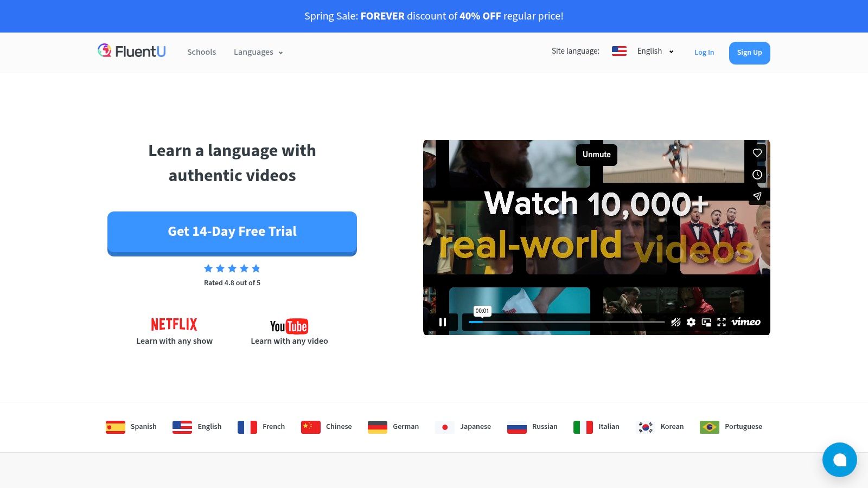Open the chat bubble widget
This screenshot has width=868, height=488.
coord(840,460)
